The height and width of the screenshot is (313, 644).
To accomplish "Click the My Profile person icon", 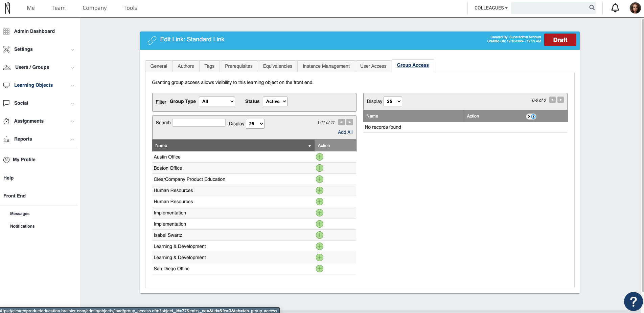I will [x=6, y=160].
